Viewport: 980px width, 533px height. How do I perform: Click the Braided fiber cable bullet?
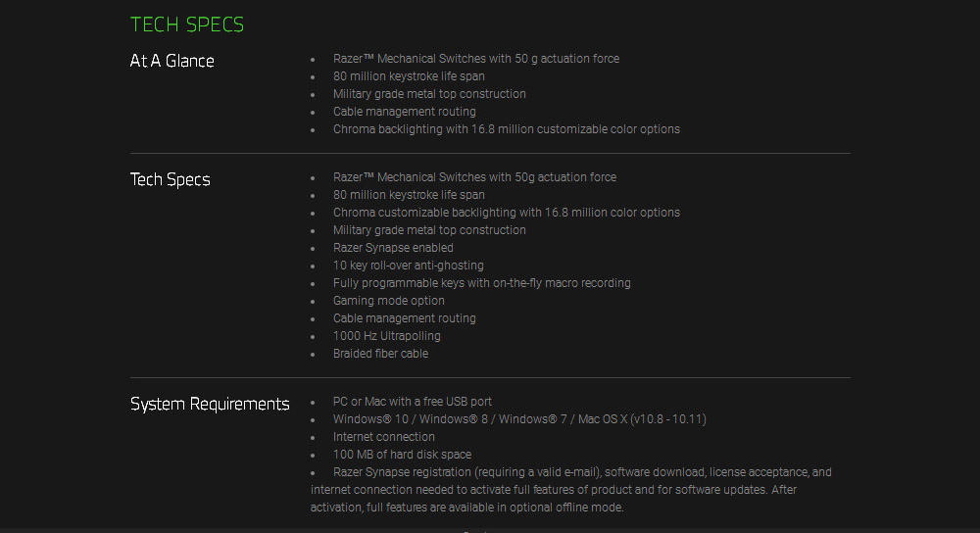[x=380, y=354]
